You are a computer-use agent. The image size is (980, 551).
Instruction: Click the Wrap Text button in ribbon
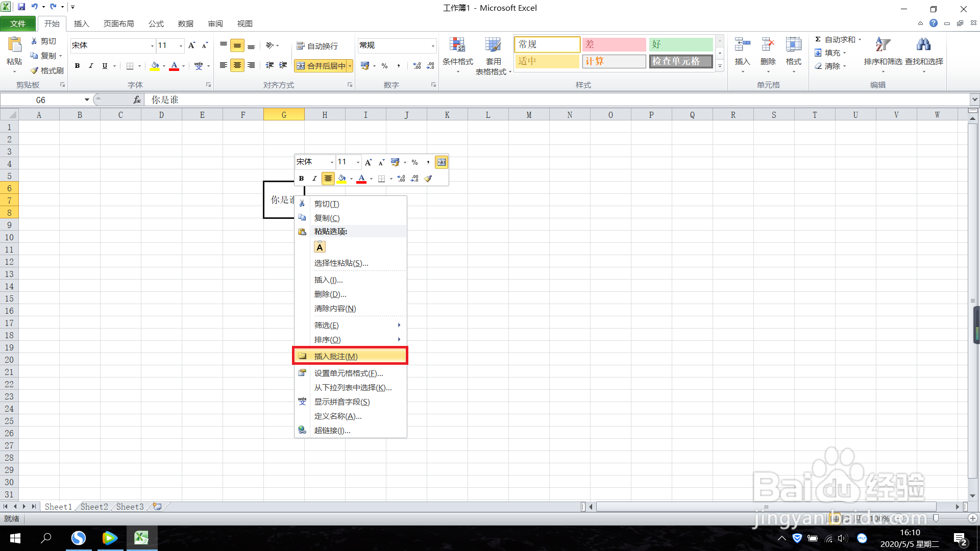(x=317, y=46)
